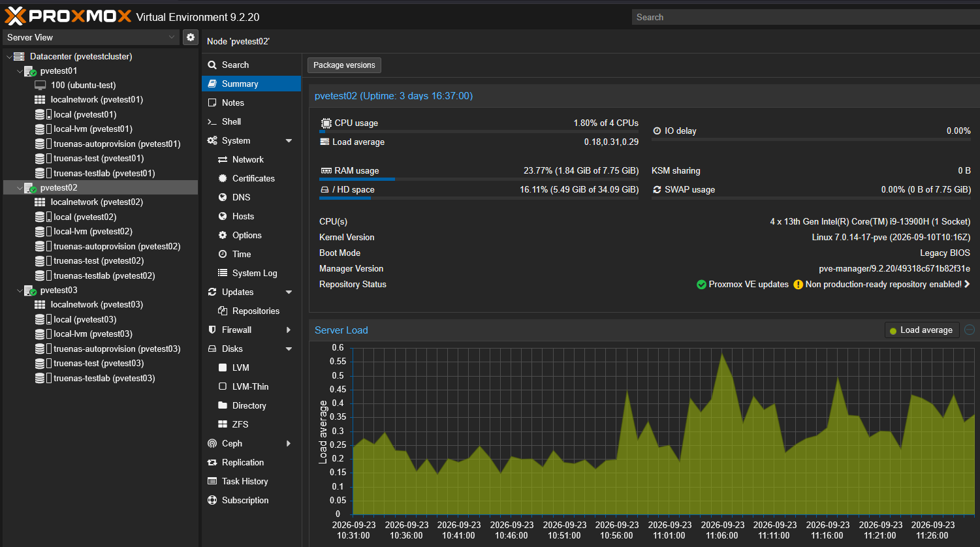Viewport: 980px width, 547px height.
Task: Select truenas-autoprovision (pvetest01) storage
Action: tap(101, 144)
